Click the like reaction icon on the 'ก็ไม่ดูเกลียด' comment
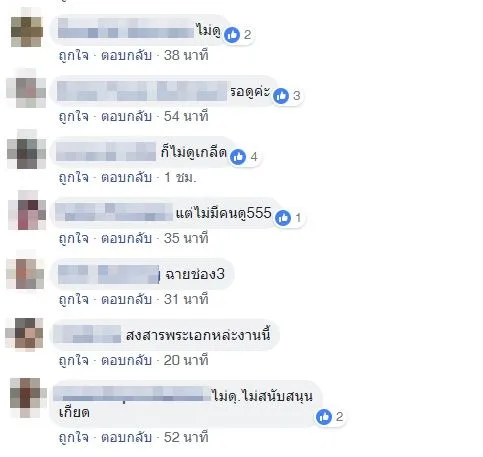The image size is (483, 457). [238, 157]
